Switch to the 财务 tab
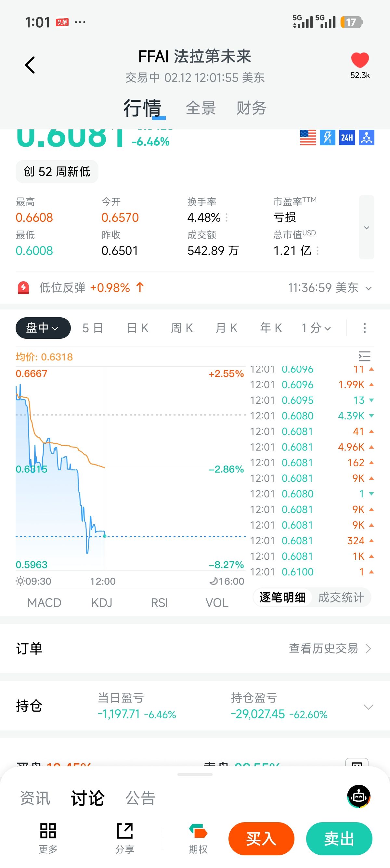Screen dimensions: 390x868 pyautogui.click(x=251, y=108)
